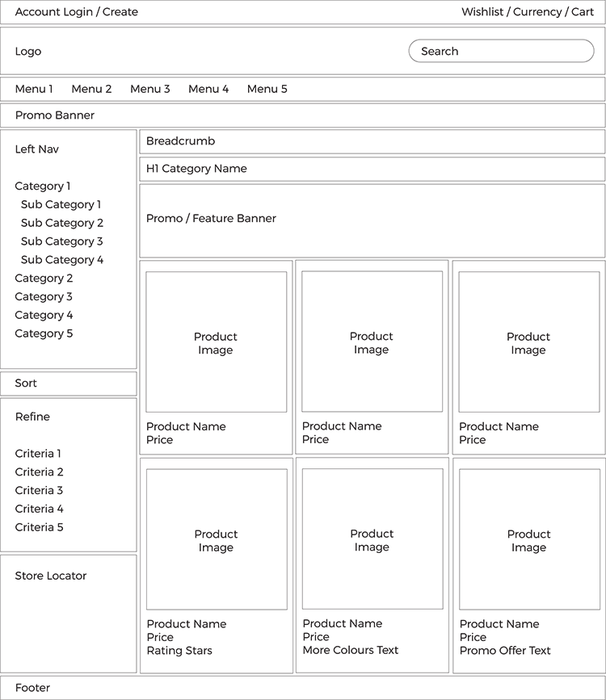This screenshot has width=606, height=700.
Task: Open product image above More Colours Text
Action: pyautogui.click(x=372, y=539)
